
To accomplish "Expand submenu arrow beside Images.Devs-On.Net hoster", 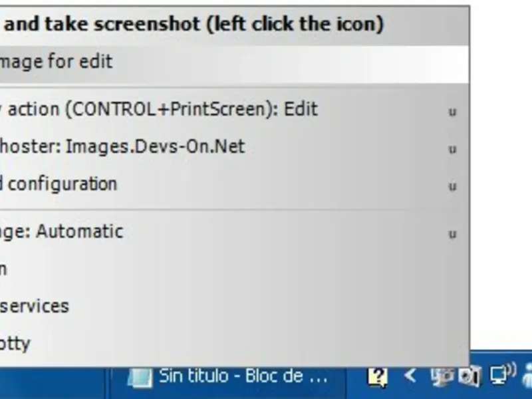I will click(452, 149).
